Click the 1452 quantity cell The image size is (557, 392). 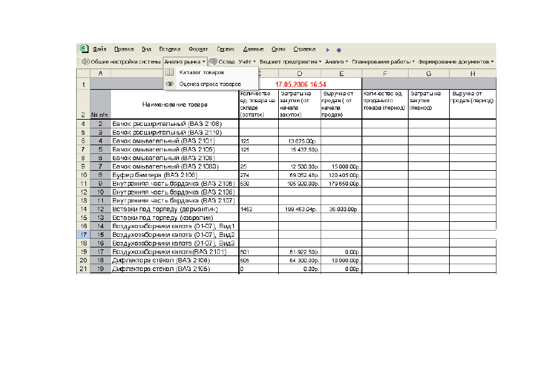pos(259,209)
